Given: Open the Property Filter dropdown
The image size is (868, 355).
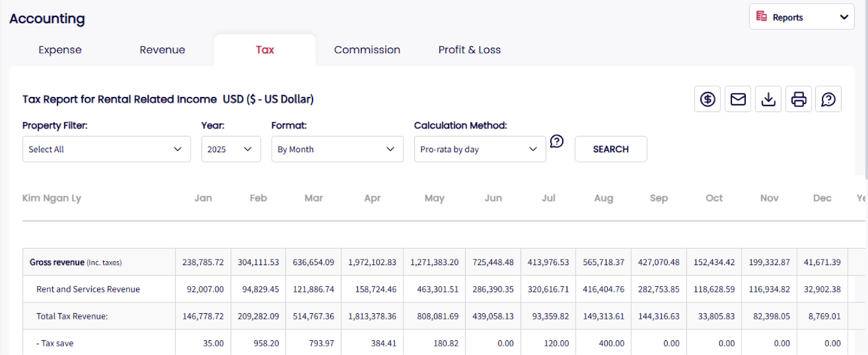Looking at the screenshot, I should [x=106, y=149].
